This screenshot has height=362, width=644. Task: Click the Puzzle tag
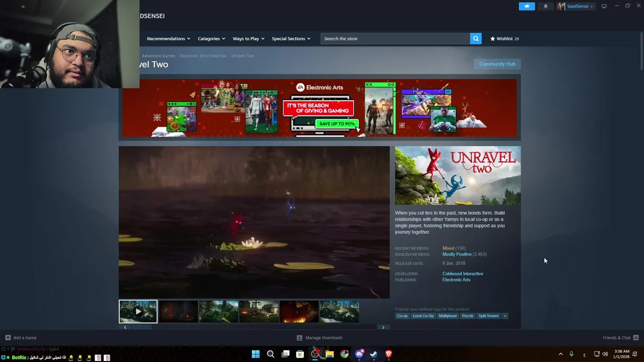click(467, 316)
